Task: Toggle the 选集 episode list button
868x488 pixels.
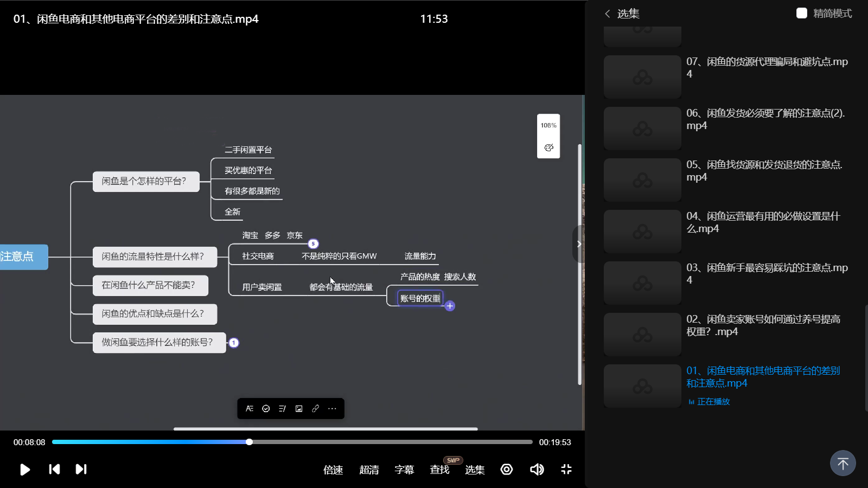Action: pos(475,470)
